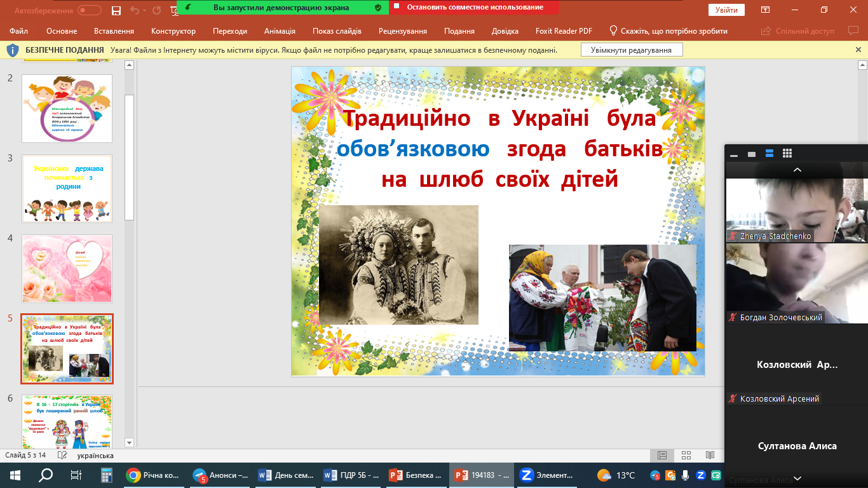This screenshot has width=868, height=488.
Task: Open the Переходи tab
Action: pos(230,31)
